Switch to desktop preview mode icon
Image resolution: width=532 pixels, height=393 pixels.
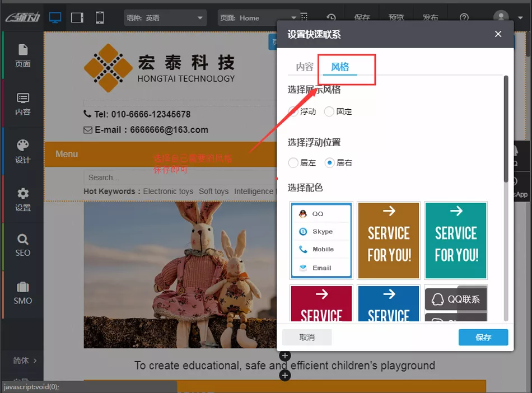click(x=55, y=18)
